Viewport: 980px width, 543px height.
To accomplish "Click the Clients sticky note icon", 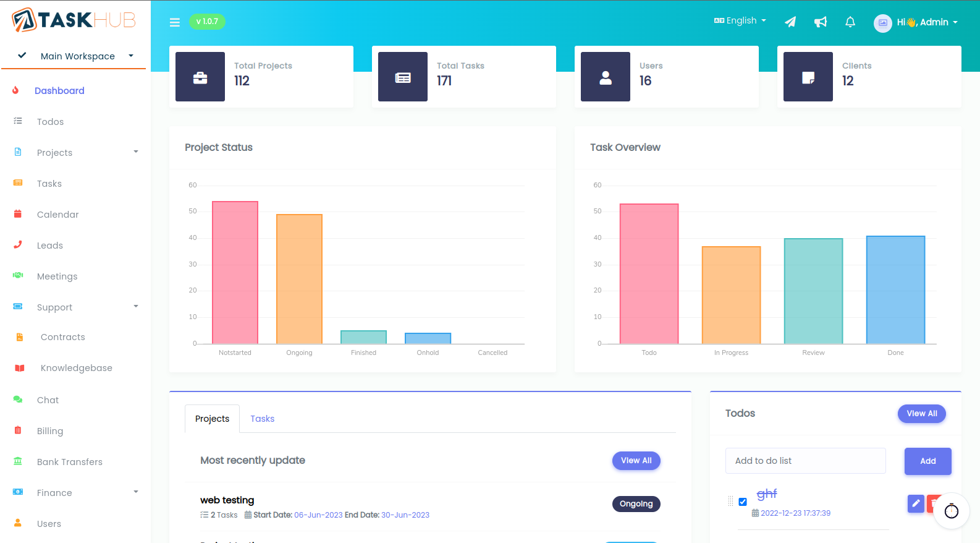I will tap(808, 77).
